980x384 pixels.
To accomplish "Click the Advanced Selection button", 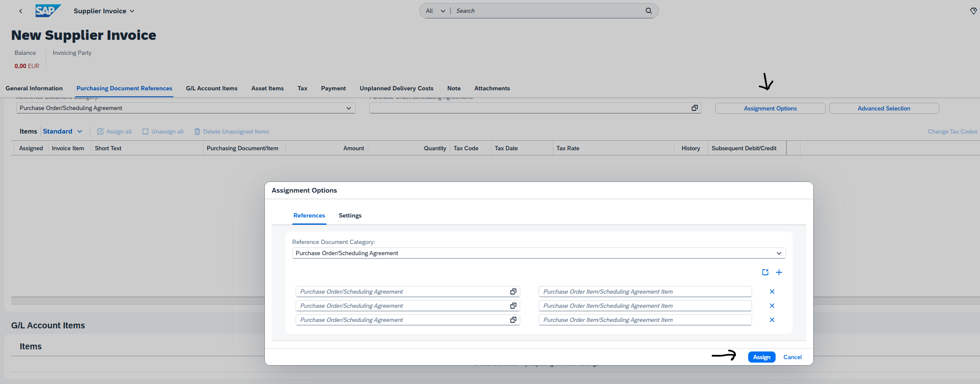I will point(884,108).
